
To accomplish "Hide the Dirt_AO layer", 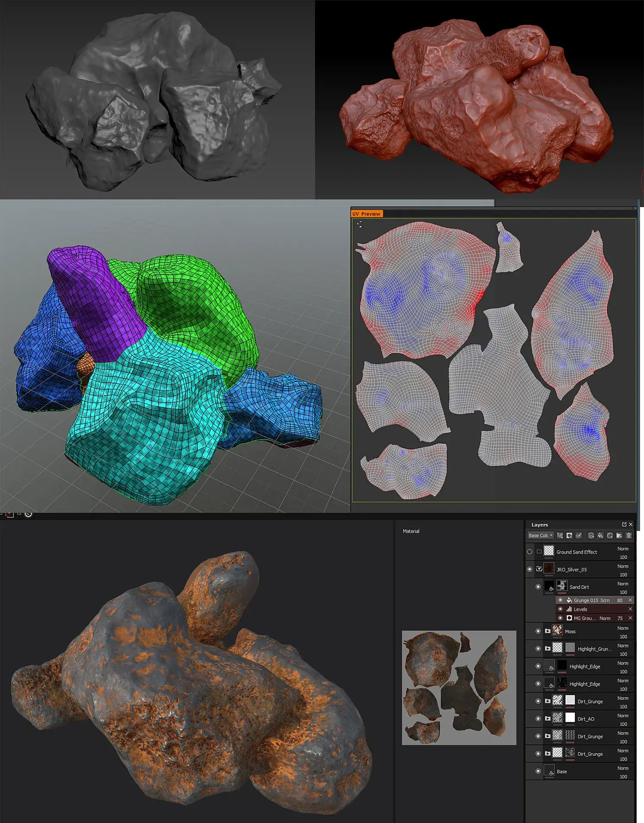I will click(x=538, y=719).
